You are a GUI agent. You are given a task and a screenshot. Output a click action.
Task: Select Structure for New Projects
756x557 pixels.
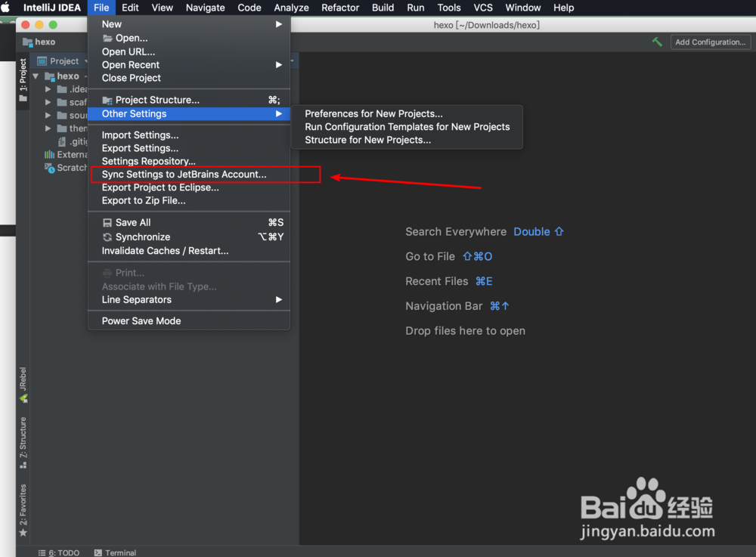(x=407, y=140)
